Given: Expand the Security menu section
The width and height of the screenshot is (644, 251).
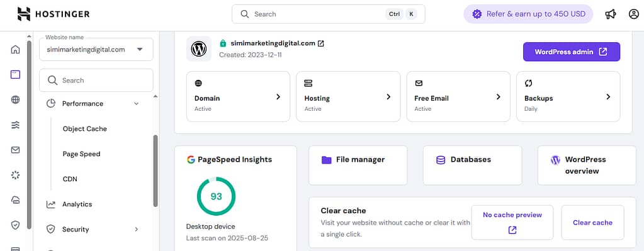Looking at the screenshot, I should click(137, 229).
